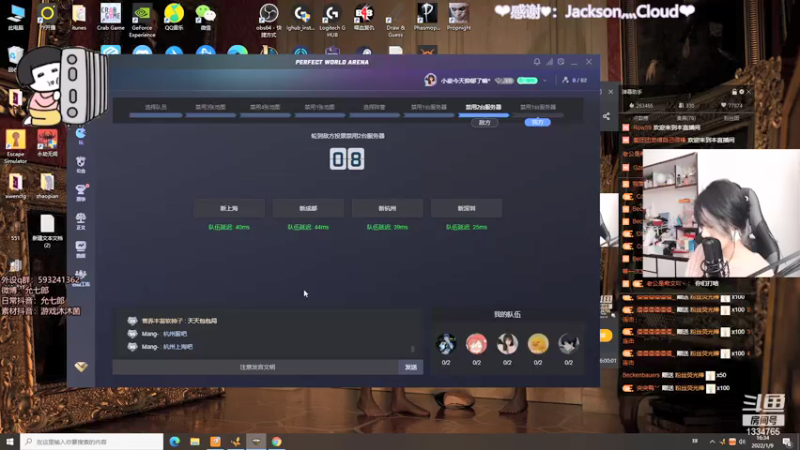800x450 pixels.
Task: Ban the 新成都 server
Action: [x=308, y=208]
